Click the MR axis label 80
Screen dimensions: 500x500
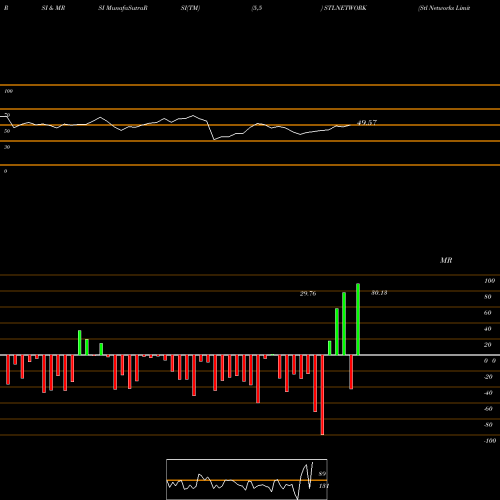[488, 297]
